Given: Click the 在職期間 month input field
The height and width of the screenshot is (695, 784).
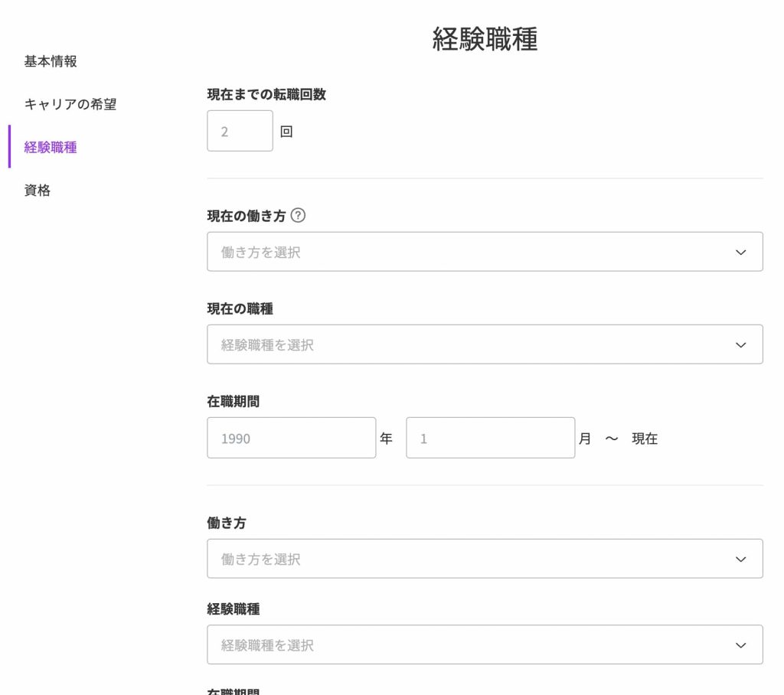Looking at the screenshot, I should tap(490, 438).
